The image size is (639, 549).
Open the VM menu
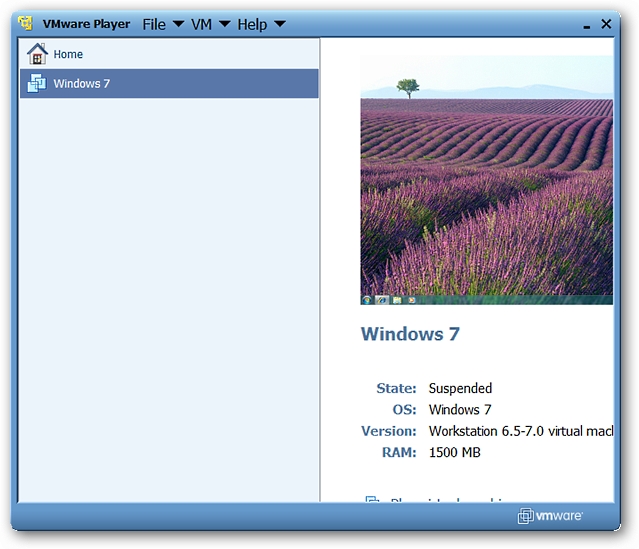tap(201, 24)
